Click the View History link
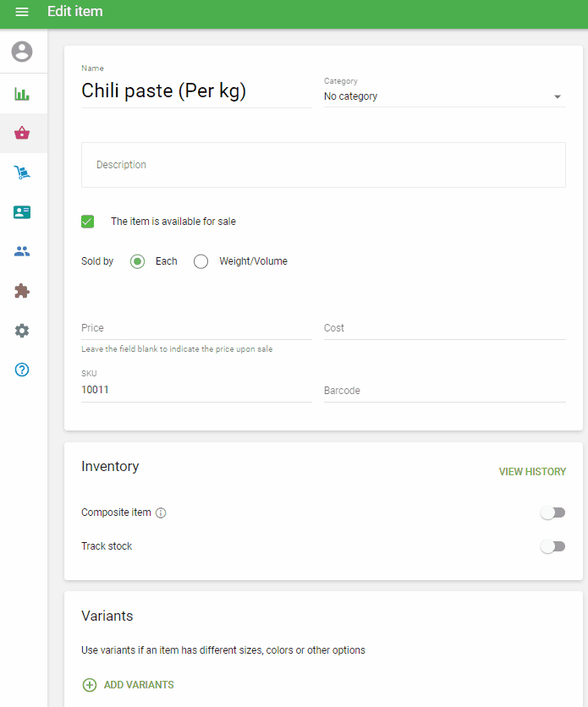588x707 pixels. [x=532, y=472]
